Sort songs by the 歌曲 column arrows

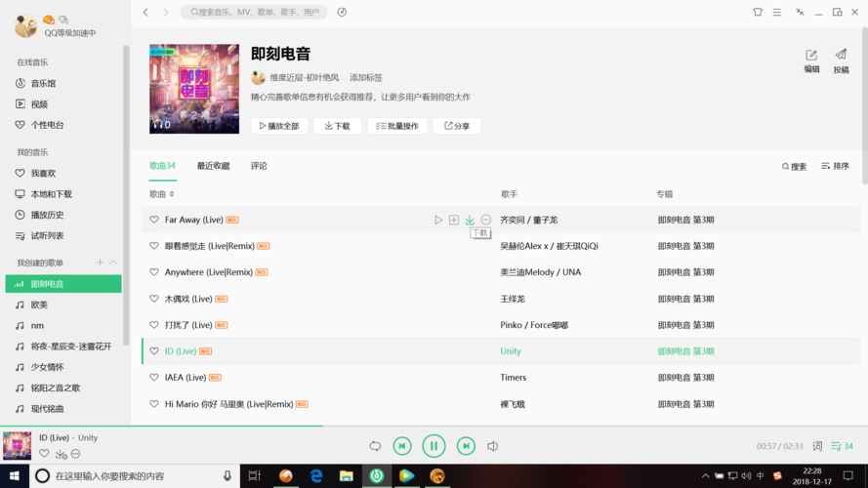click(x=172, y=194)
